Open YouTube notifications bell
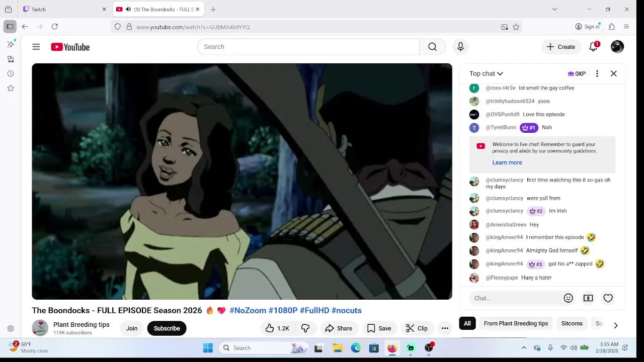The image size is (644, 362). [x=594, y=47]
